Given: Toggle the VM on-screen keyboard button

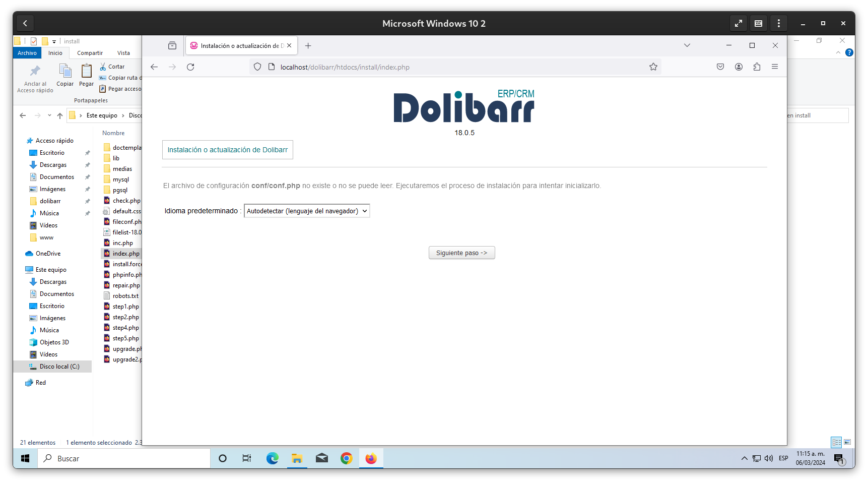Looking at the screenshot, I should 758,23.
